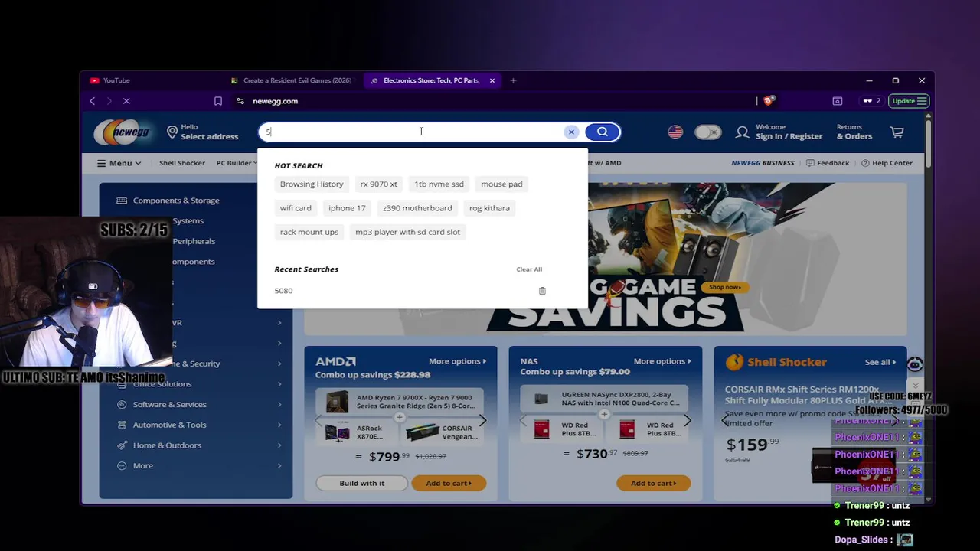This screenshot has height=551, width=980.
Task: Choose hot search z390 motherboard
Action: [x=417, y=208]
